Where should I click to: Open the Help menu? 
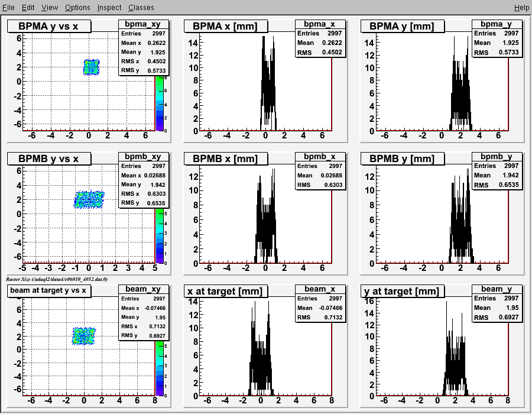pos(521,8)
